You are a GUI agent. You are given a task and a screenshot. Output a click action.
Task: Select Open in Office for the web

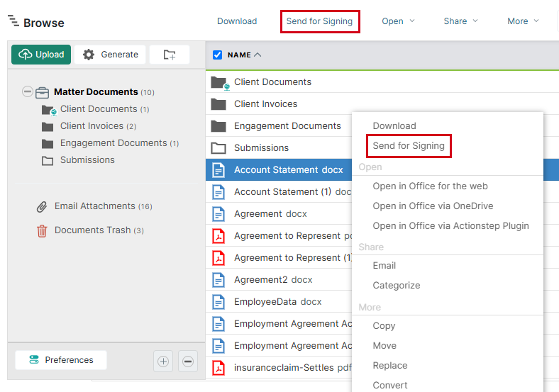click(x=430, y=186)
